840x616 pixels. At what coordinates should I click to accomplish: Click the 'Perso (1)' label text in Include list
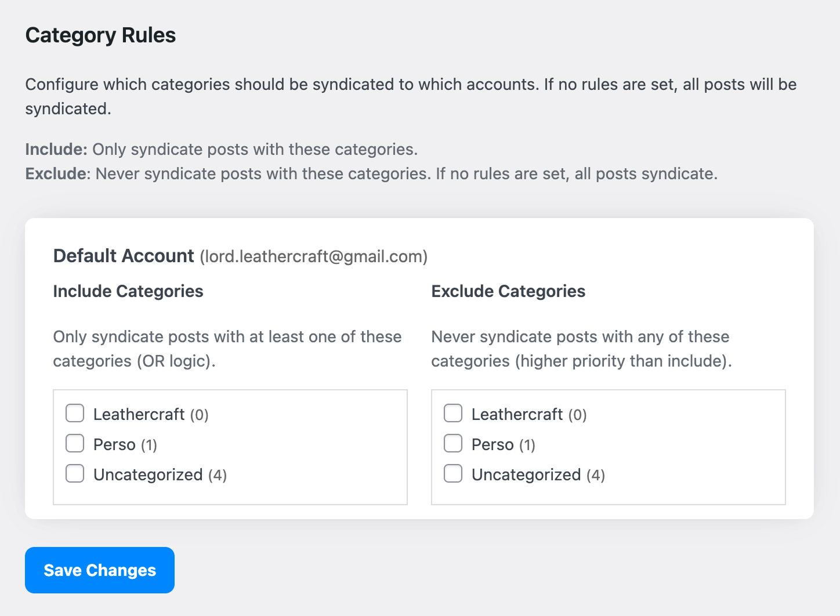(x=125, y=445)
